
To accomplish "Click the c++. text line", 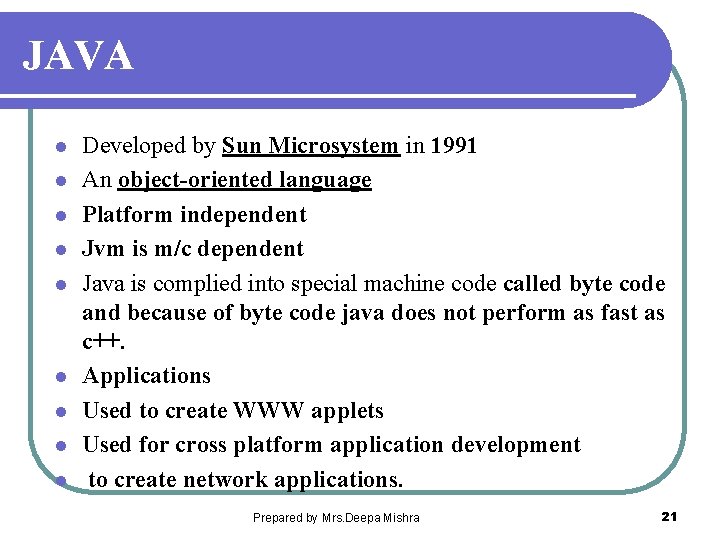I will tap(103, 342).
